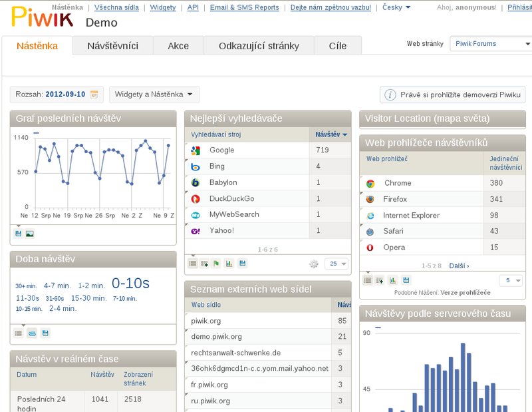Export data icon under Graf posledních návštěv
The width and height of the screenshot is (532, 412).
pos(19,234)
